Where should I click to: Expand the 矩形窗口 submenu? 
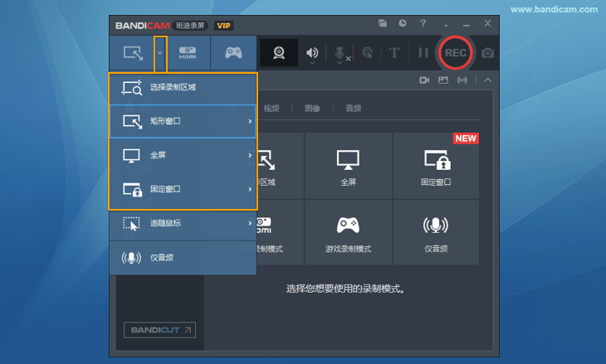183,121
